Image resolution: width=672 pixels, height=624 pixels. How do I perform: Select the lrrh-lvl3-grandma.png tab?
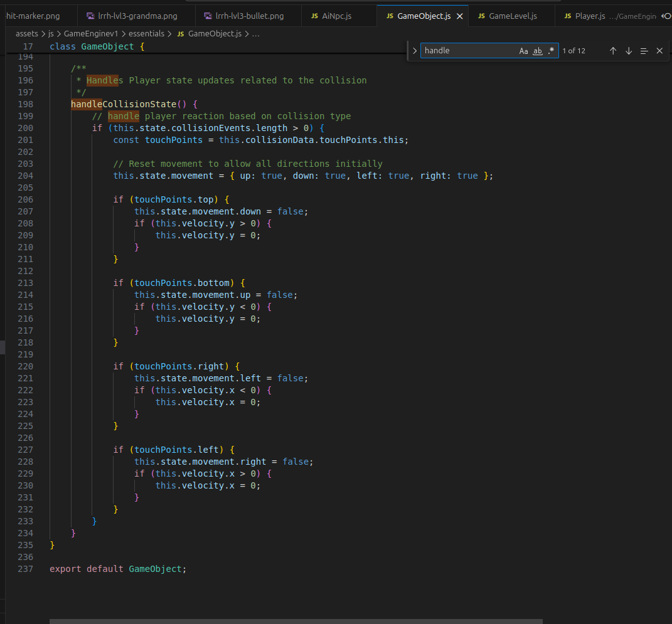pyautogui.click(x=132, y=16)
